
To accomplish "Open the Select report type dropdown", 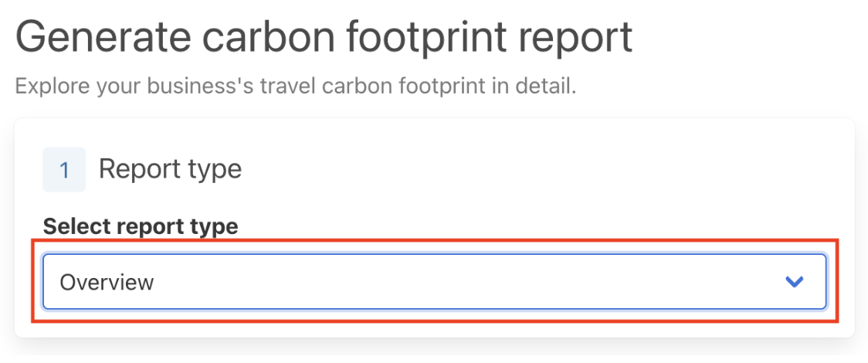I will point(434,282).
